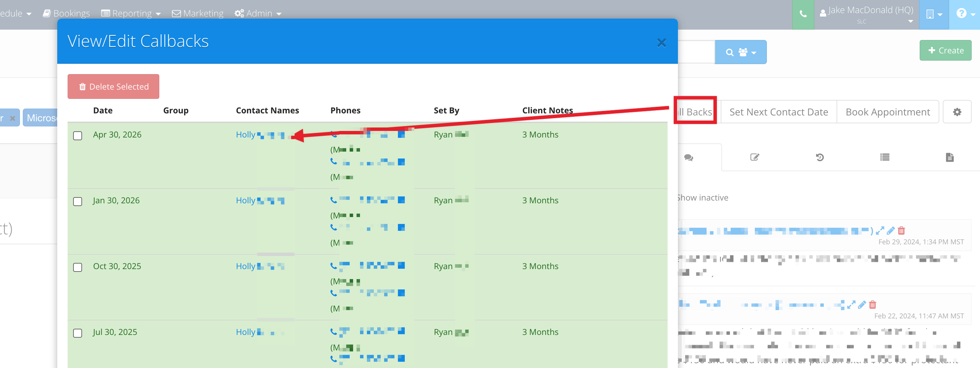Open the document file icon tab

(x=950, y=157)
